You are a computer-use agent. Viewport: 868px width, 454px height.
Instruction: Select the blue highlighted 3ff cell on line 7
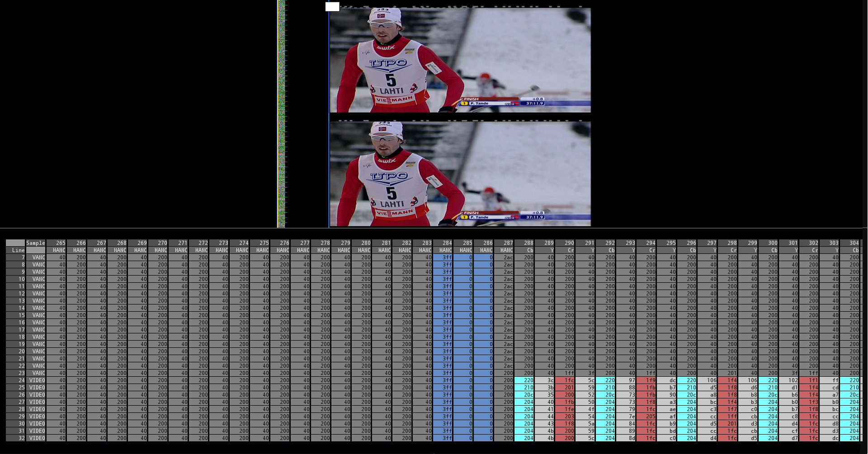[x=446, y=257]
